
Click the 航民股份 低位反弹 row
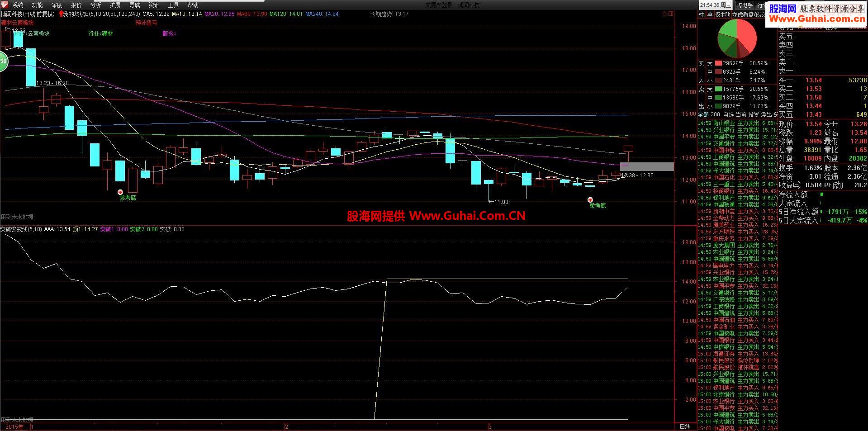tap(737, 360)
